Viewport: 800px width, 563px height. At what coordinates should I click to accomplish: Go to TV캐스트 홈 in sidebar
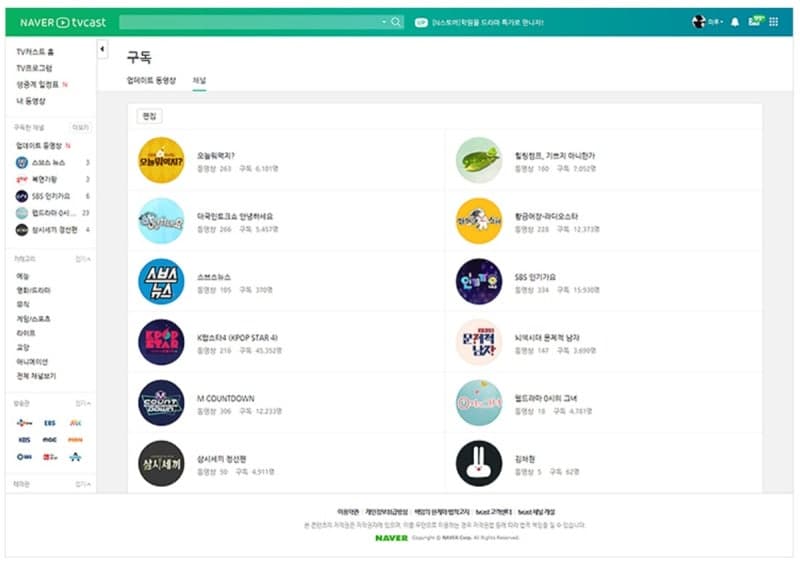(35, 52)
